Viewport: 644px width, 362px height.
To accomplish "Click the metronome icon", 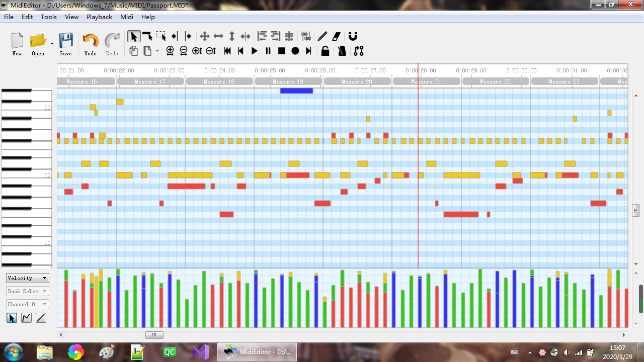I will coord(342,51).
